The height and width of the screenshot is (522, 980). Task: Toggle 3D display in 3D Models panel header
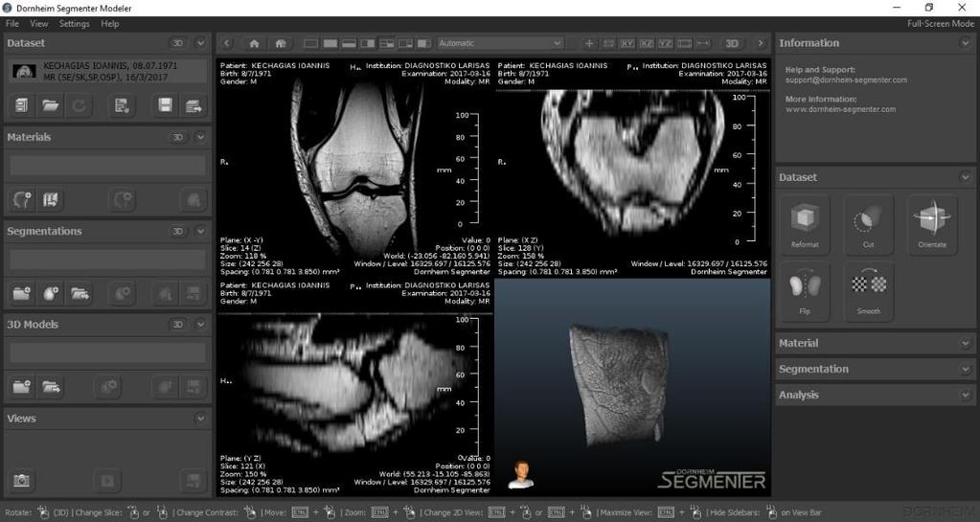tap(178, 325)
